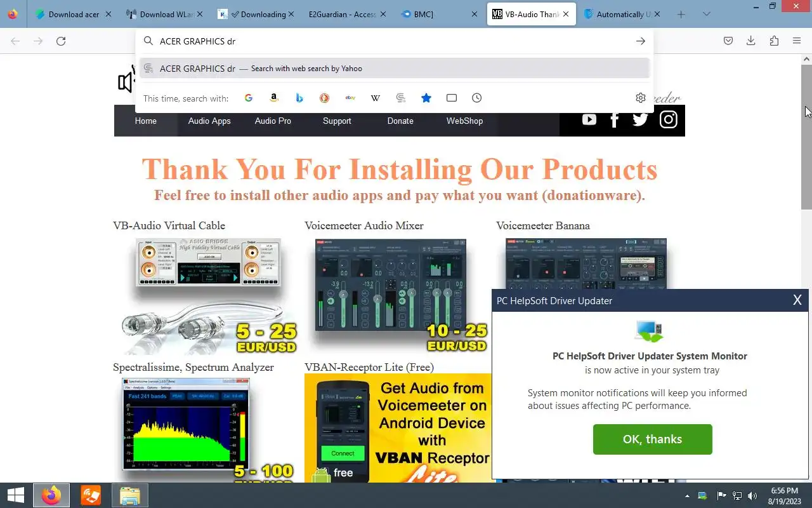Search open tabs this time

[x=452, y=98]
